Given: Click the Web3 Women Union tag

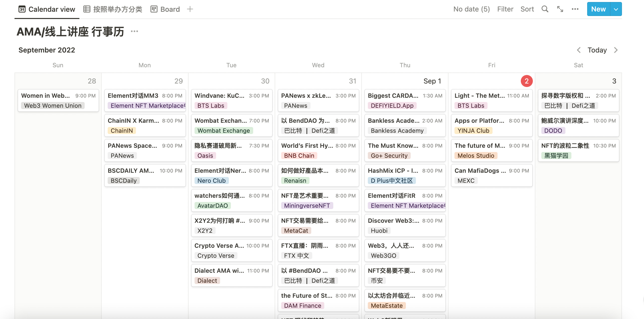Looking at the screenshot, I should tap(53, 105).
